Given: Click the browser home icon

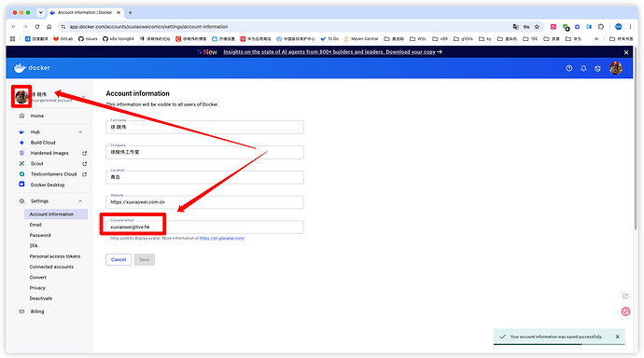Looking at the screenshot, I should [x=49, y=27].
